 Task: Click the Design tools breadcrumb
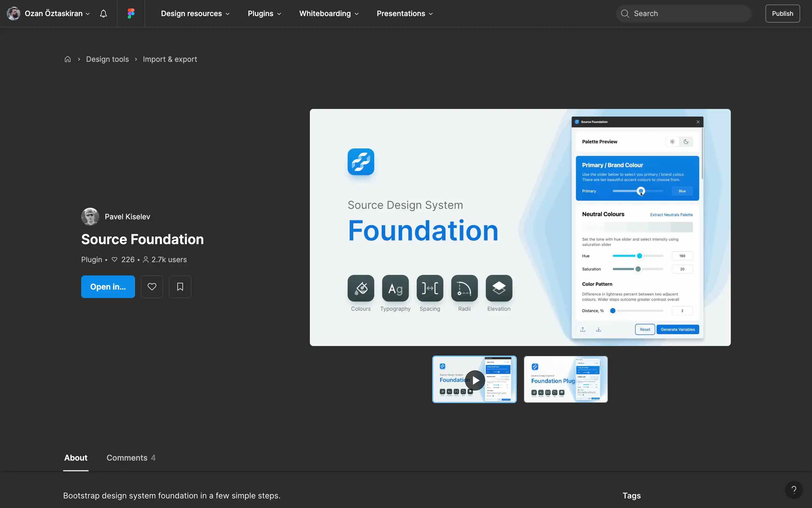[107, 59]
